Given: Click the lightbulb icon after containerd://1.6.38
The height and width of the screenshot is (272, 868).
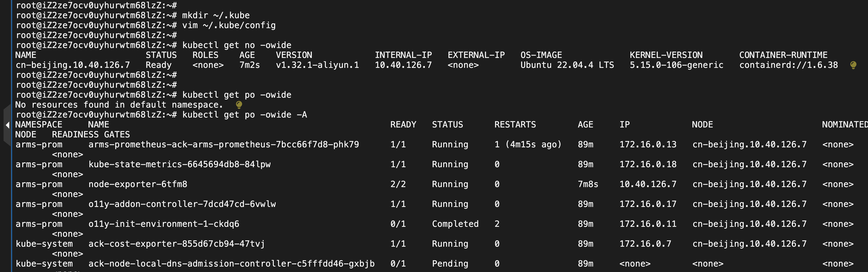Looking at the screenshot, I should pos(853,65).
